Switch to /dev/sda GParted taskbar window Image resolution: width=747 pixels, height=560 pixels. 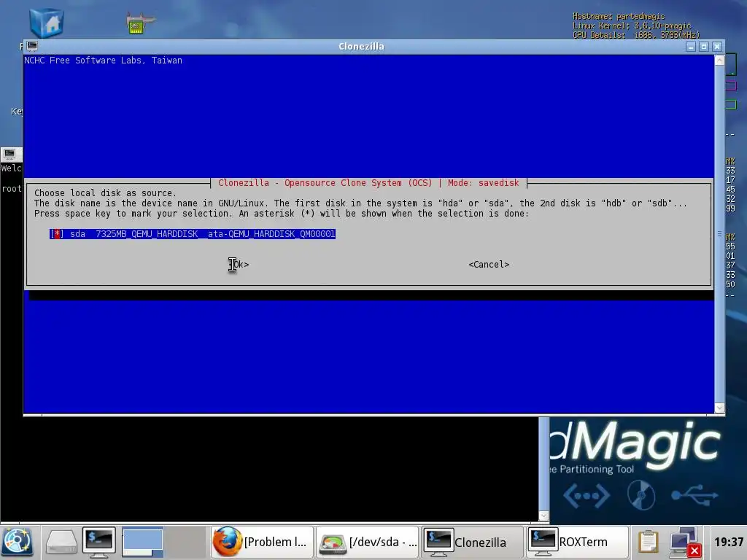pyautogui.click(x=368, y=542)
